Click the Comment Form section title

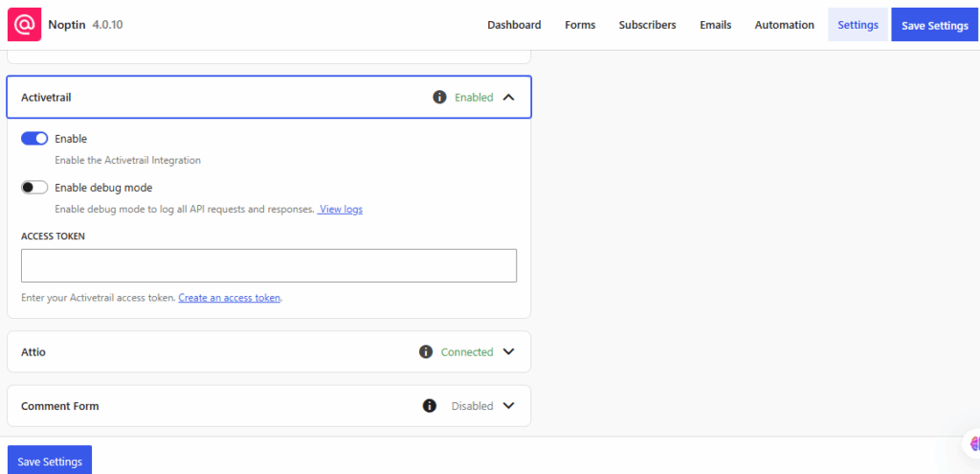tap(60, 406)
